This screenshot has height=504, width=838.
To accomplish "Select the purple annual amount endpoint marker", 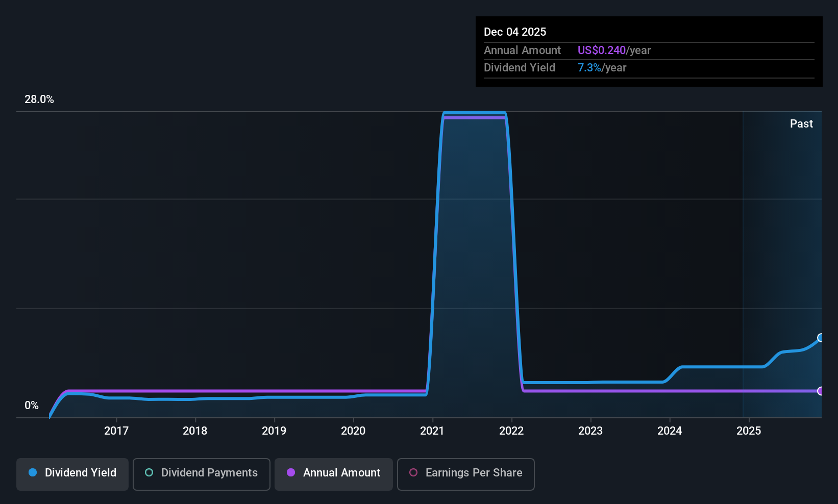I will coord(821,391).
